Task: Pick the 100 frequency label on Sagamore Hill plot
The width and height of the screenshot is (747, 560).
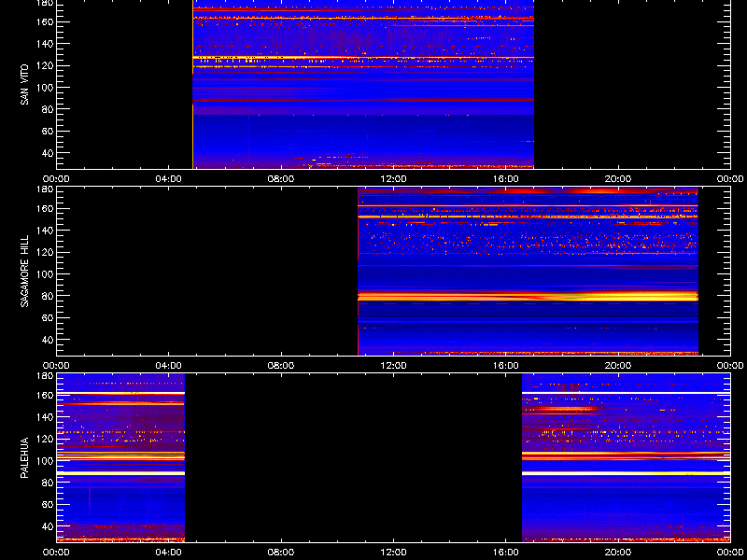Action: click(45, 274)
